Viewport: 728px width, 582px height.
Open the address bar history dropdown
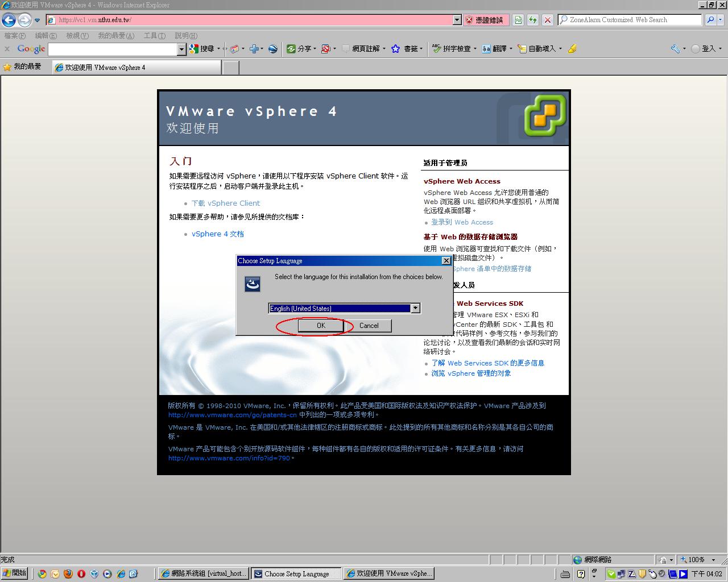(x=457, y=20)
